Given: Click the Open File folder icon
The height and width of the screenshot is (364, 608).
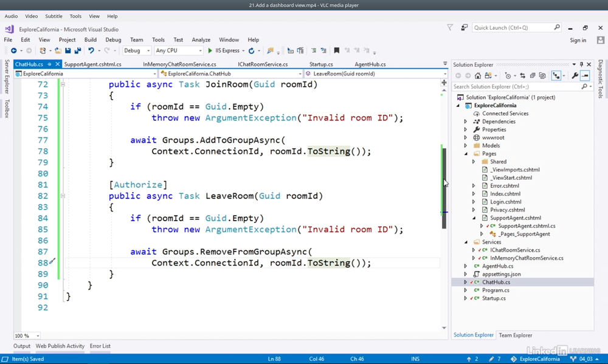Looking at the screenshot, I should (58, 51).
